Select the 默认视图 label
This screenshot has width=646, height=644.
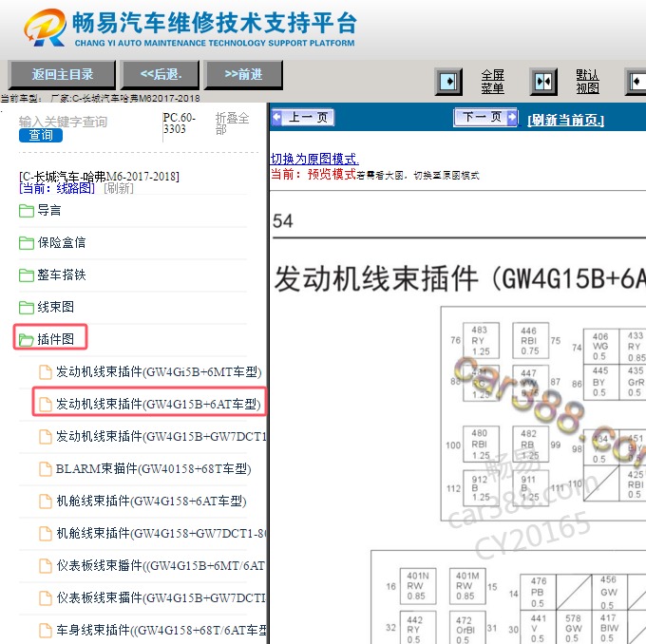[x=587, y=82]
